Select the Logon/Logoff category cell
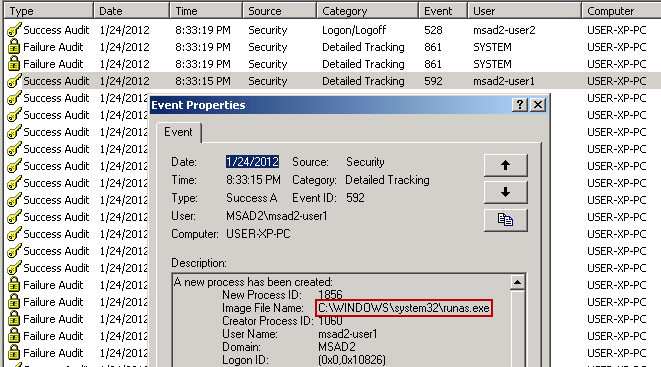The height and width of the screenshot is (367, 661). tap(354, 30)
